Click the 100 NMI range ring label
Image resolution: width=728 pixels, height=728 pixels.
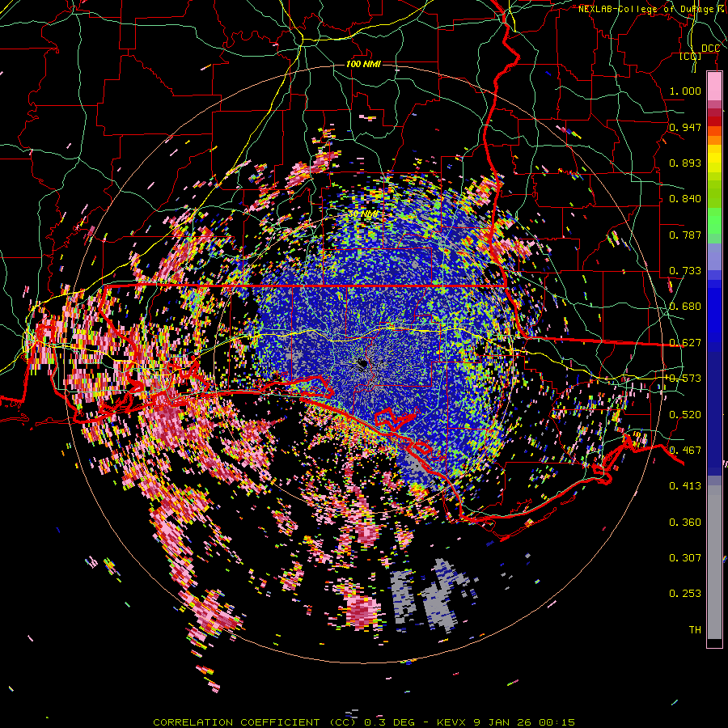tap(363, 64)
